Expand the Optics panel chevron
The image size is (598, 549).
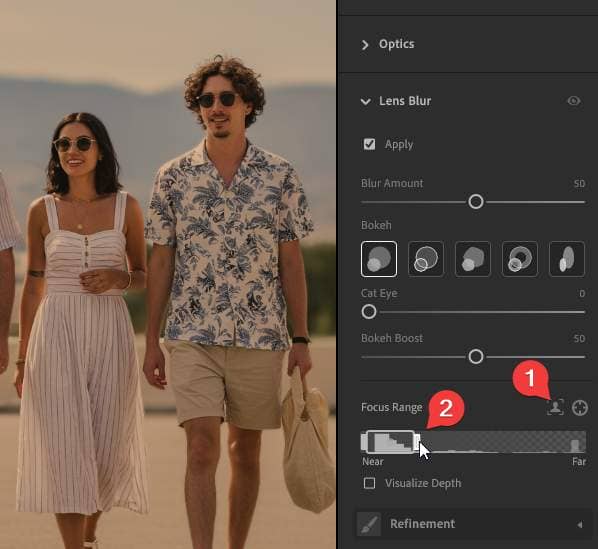point(365,45)
